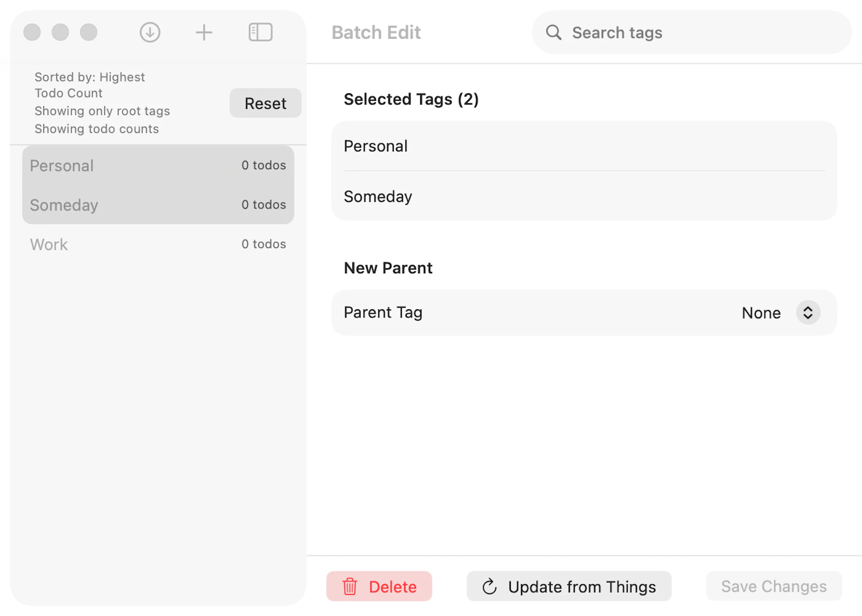The image size is (862, 616).
Task: Click the New Parent heading
Action: point(388,268)
